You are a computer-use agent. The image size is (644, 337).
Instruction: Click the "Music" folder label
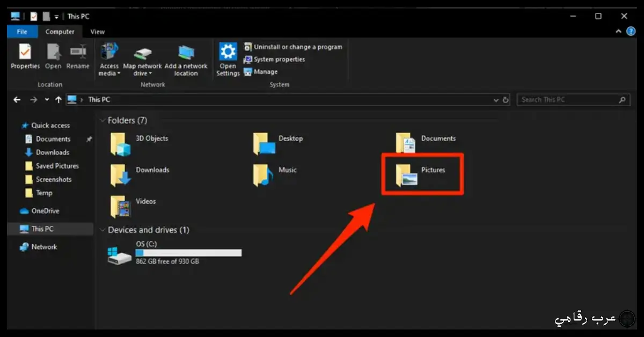point(288,170)
